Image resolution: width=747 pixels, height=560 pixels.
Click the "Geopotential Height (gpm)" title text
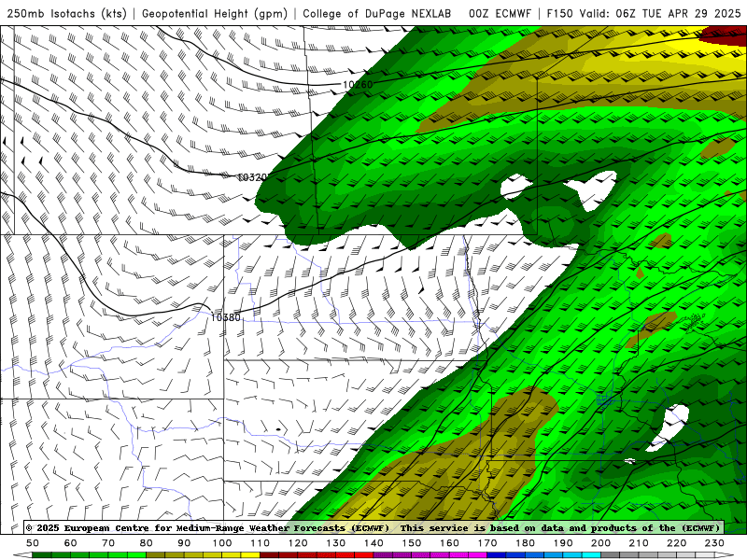[215, 13]
